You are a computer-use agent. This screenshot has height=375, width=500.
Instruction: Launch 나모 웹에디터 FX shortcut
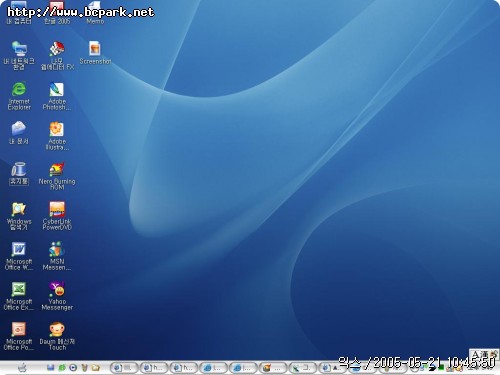pyautogui.click(x=57, y=55)
